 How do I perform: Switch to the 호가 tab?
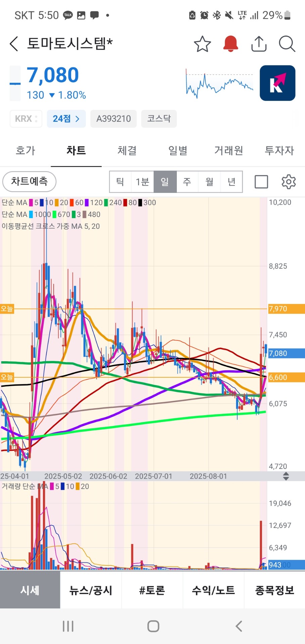click(x=26, y=151)
